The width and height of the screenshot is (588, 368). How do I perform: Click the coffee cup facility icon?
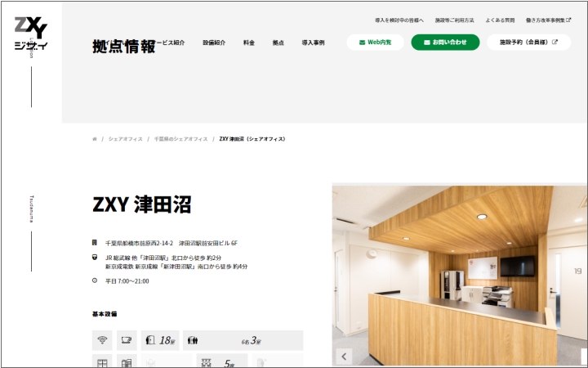(127, 340)
